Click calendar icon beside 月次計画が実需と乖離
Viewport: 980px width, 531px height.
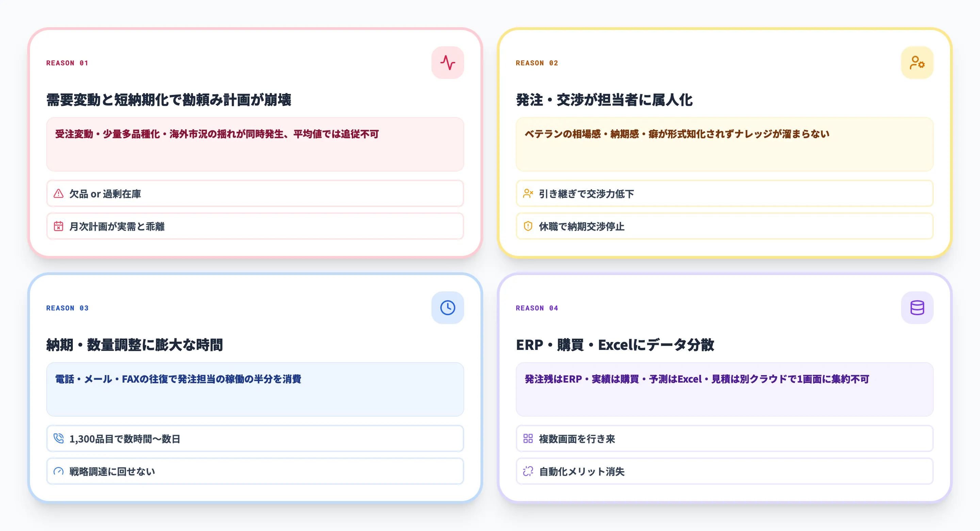point(59,226)
